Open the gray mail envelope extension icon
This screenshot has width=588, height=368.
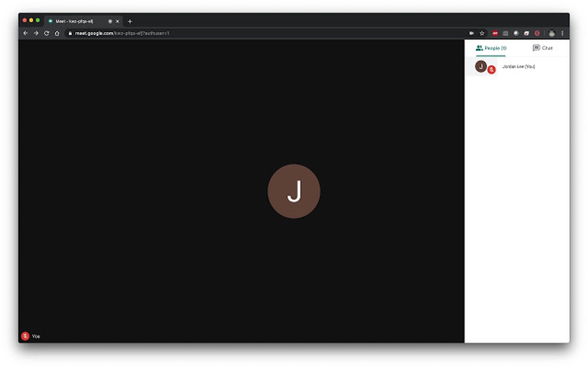[505, 33]
